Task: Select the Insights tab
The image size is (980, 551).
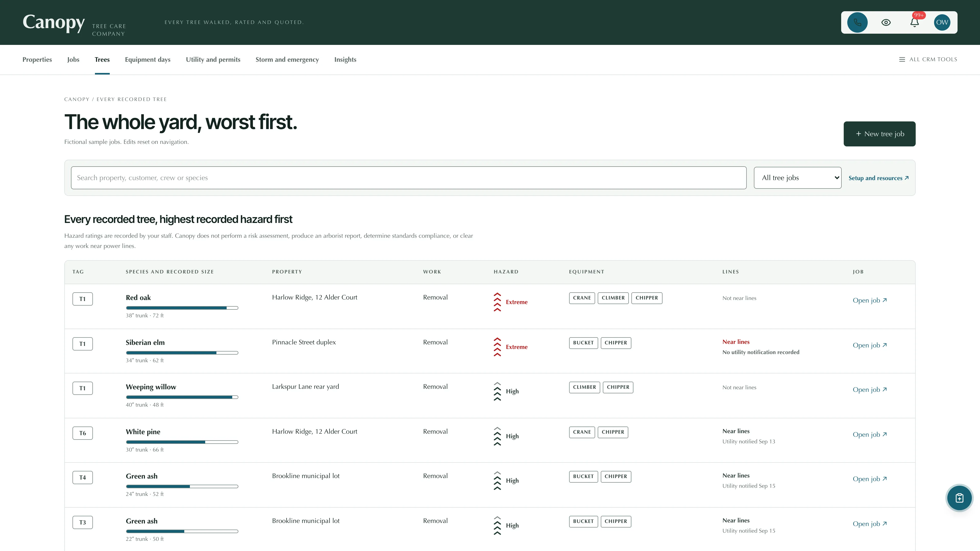Action: coord(345,59)
